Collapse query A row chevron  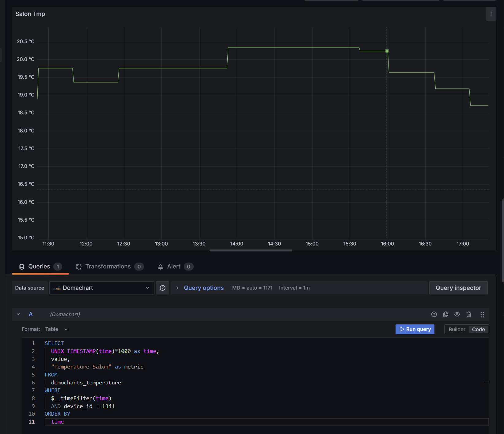pos(18,314)
